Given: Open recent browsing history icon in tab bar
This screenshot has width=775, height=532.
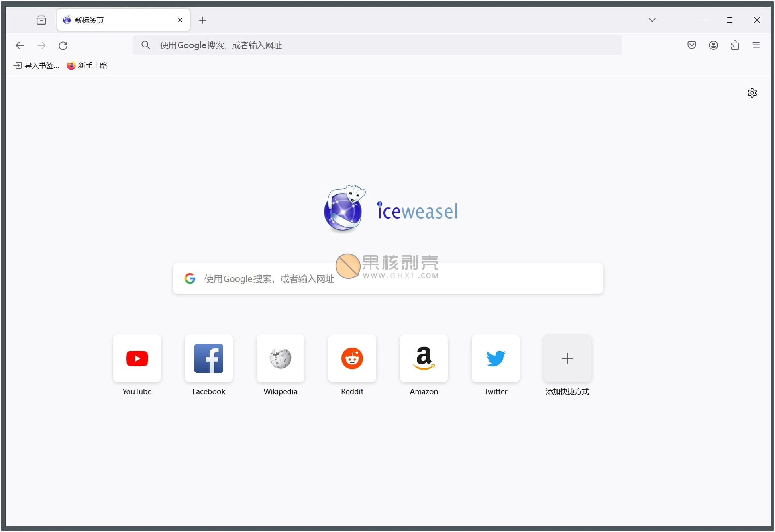Looking at the screenshot, I should [41, 20].
